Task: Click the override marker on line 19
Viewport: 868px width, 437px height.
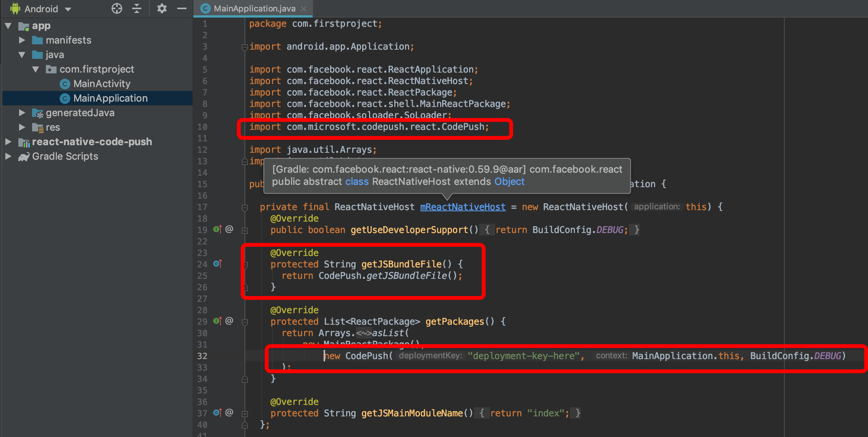Action: tap(217, 229)
